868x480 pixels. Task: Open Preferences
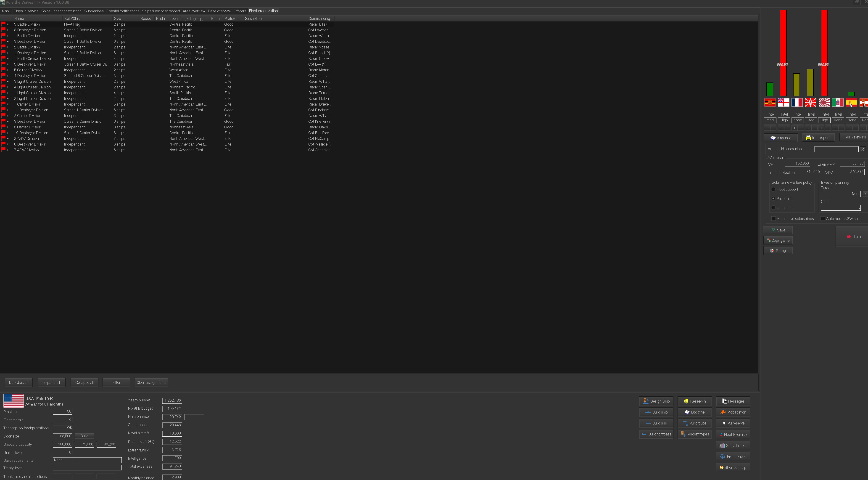(x=733, y=456)
